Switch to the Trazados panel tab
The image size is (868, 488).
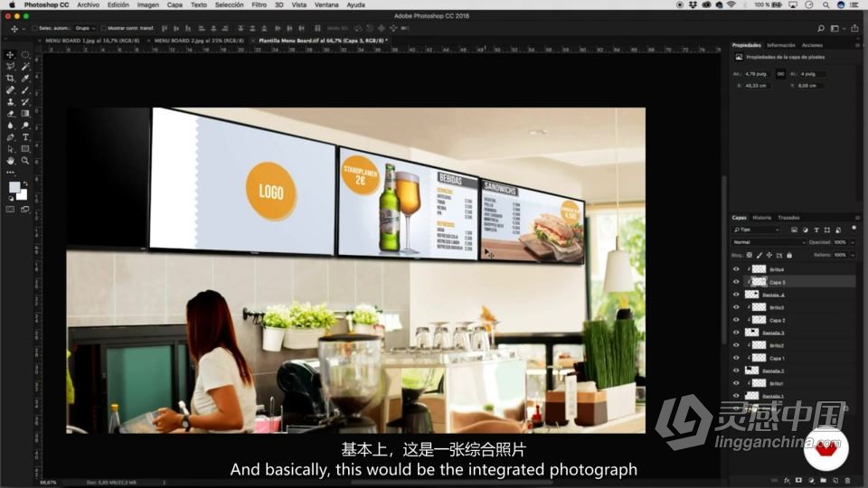pos(788,218)
